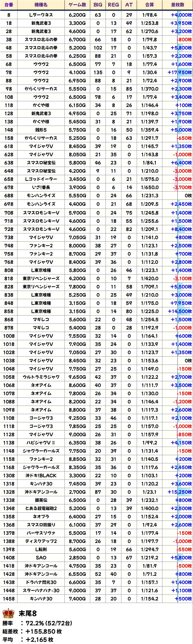Viewport: 193px width, 644px height.
Task: Click the 銭形5 machine name
Action: (x=41, y=130)
